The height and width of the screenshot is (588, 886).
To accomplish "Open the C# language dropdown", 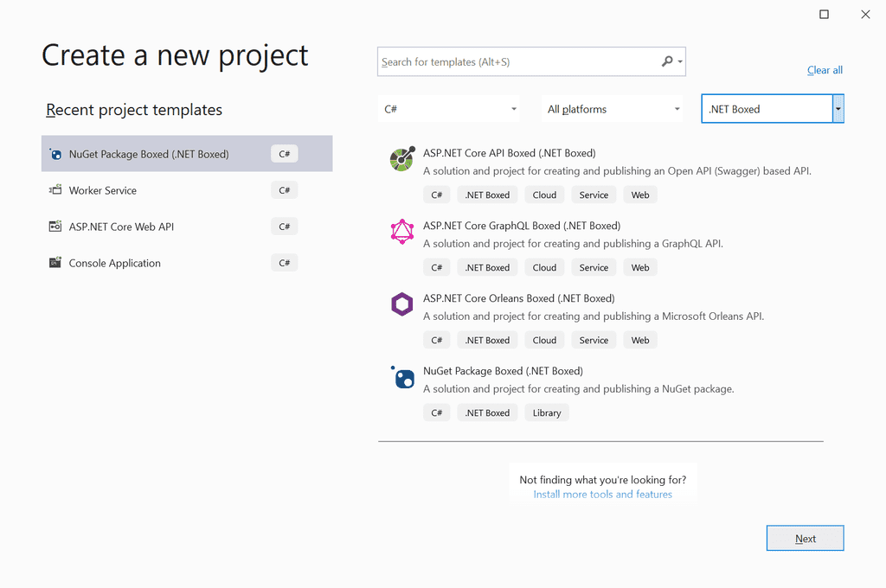I will click(x=449, y=108).
